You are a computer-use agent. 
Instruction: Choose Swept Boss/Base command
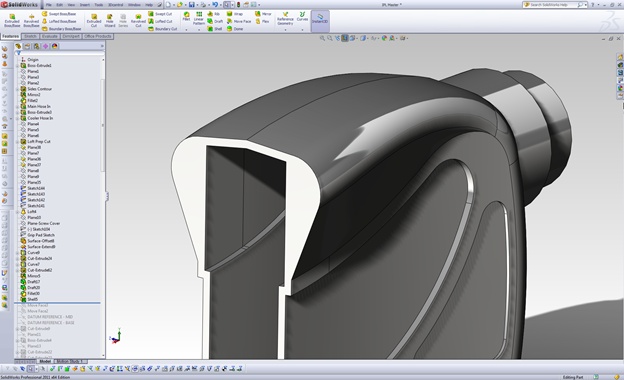click(59, 14)
